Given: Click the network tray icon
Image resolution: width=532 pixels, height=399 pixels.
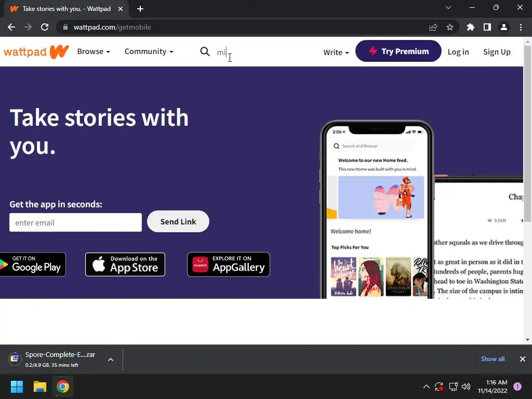Looking at the screenshot, I should (x=453, y=387).
